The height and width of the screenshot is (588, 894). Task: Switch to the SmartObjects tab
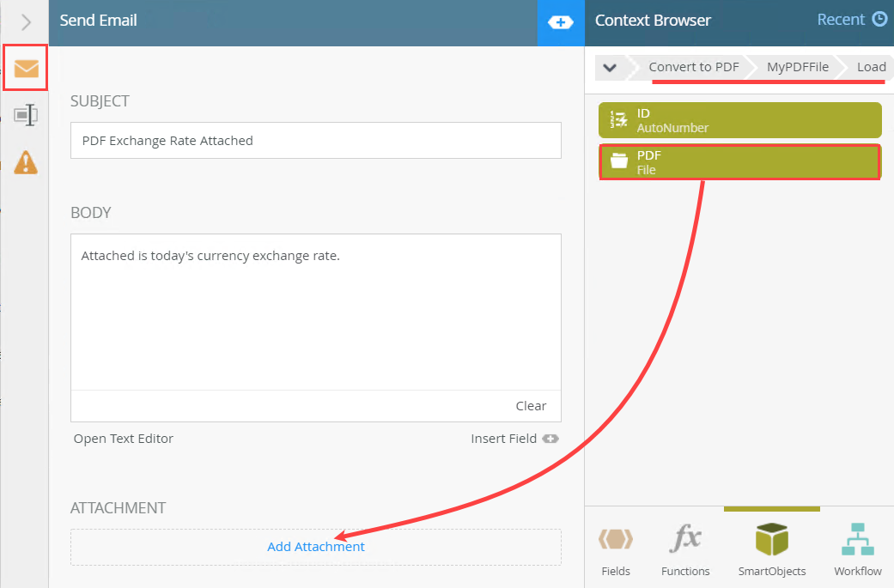(x=771, y=550)
